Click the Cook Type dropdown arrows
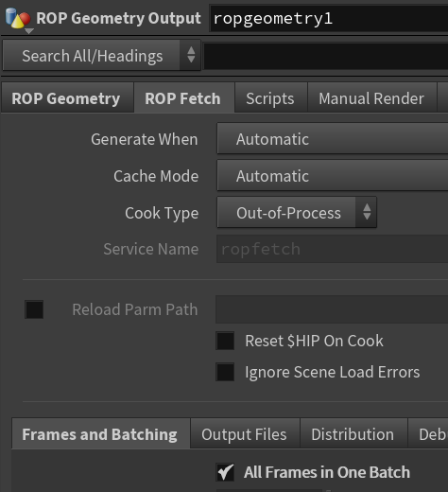Viewport: 448px width, 492px height. pyautogui.click(x=367, y=212)
